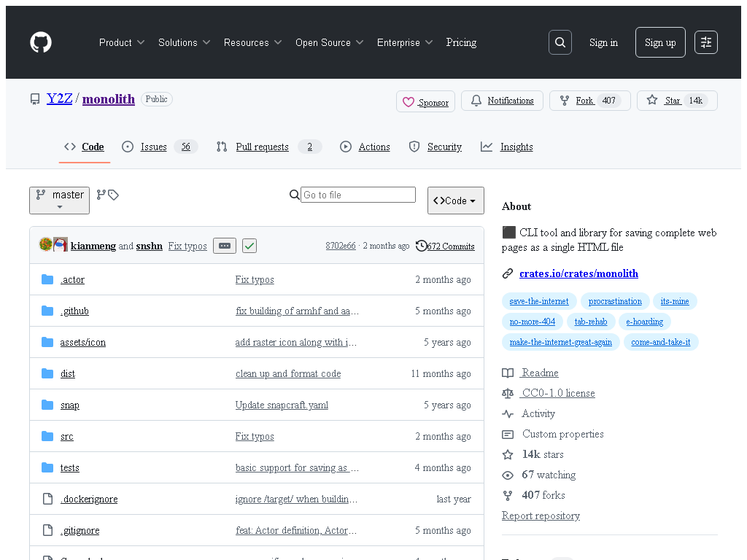Image resolution: width=747 pixels, height=560 pixels.
Task: Click the commit history clock icon
Action: click(421, 246)
